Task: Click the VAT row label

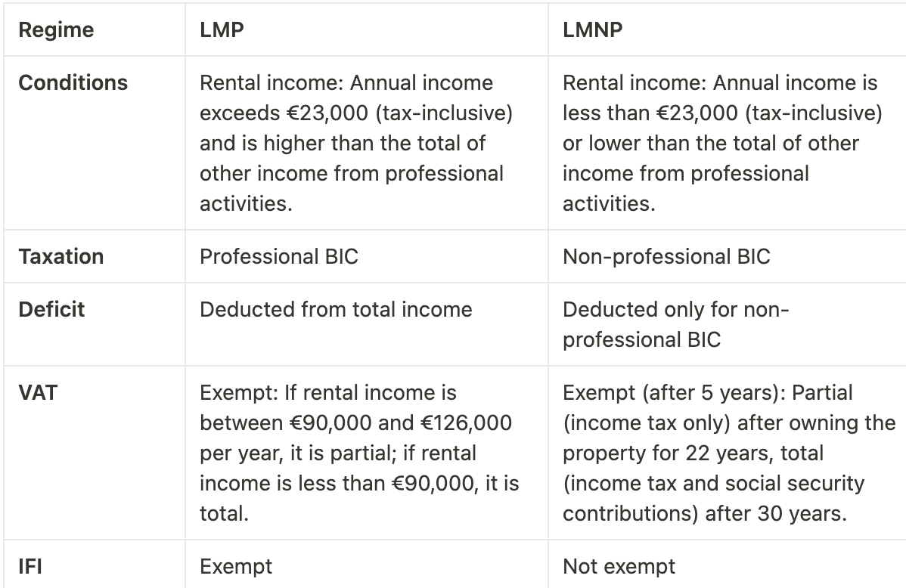Action: (95, 453)
